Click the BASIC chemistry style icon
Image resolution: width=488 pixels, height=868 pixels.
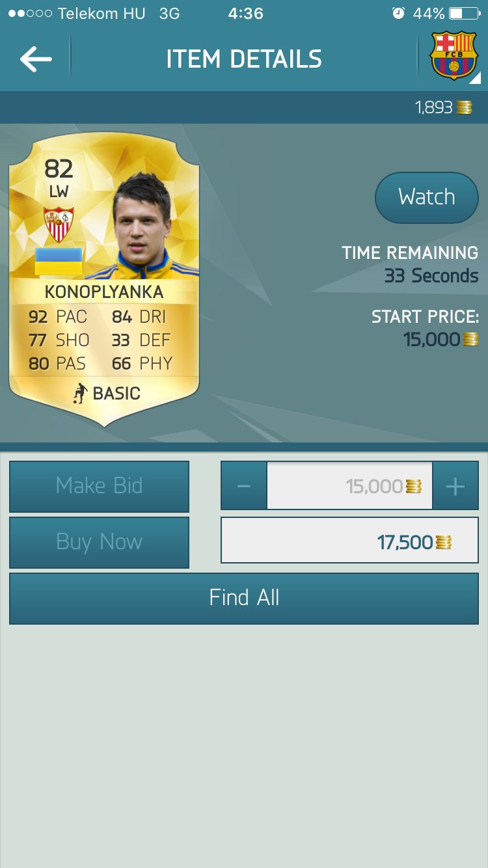tap(81, 393)
